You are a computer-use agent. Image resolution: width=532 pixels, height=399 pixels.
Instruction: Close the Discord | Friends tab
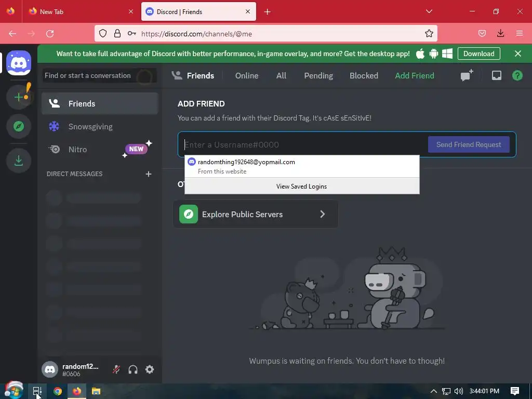pyautogui.click(x=248, y=11)
